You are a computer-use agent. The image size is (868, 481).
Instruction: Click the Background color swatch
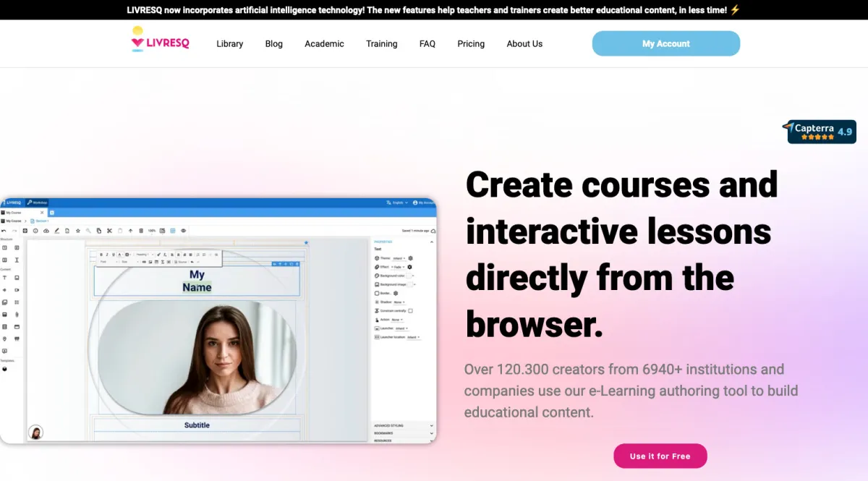point(409,276)
